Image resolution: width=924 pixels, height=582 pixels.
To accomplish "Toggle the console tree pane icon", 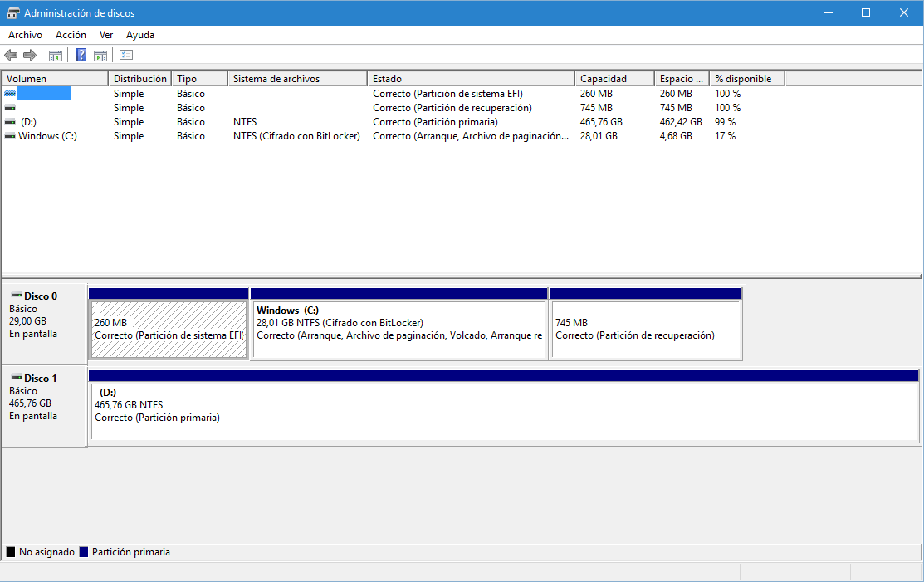I will 56,56.
